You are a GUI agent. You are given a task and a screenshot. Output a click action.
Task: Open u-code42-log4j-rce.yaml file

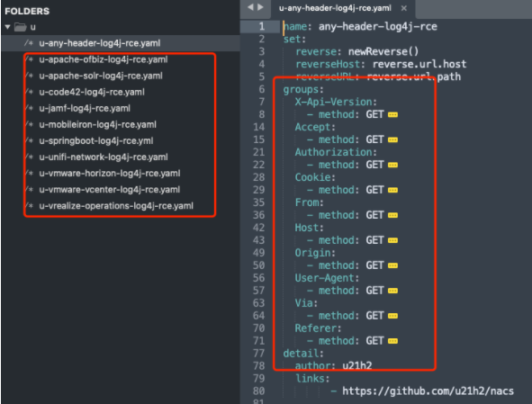coord(92,92)
